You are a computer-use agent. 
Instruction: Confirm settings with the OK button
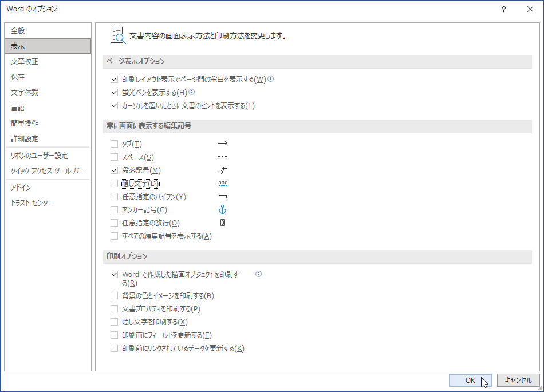click(x=470, y=380)
